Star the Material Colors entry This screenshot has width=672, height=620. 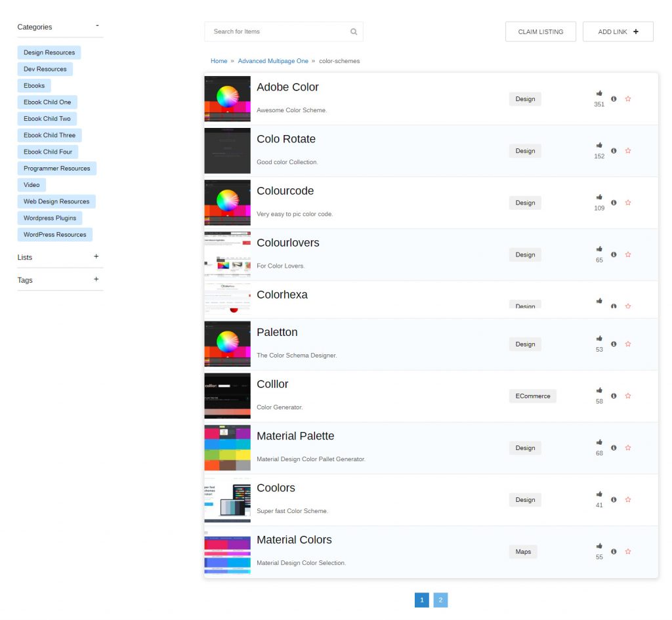click(x=628, y=552)
